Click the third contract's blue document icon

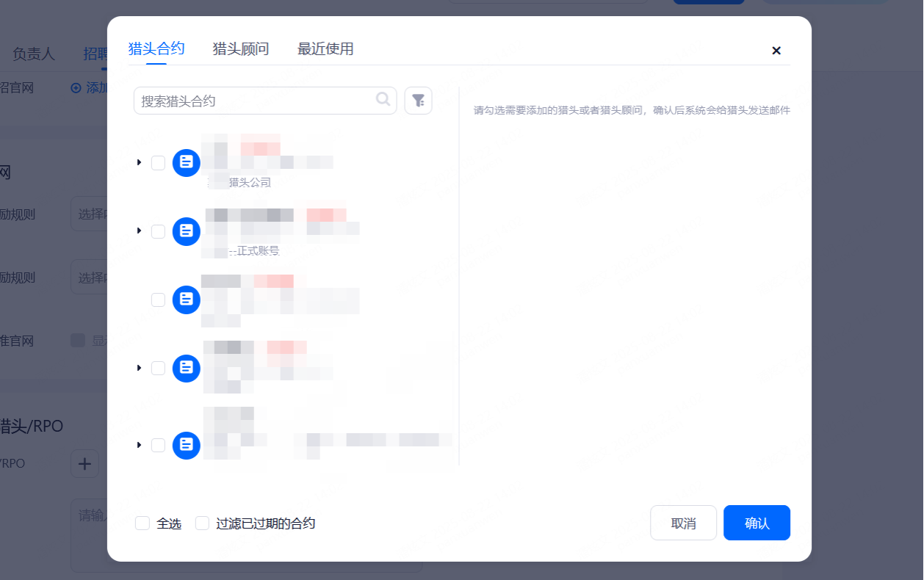tap(187, 300)
